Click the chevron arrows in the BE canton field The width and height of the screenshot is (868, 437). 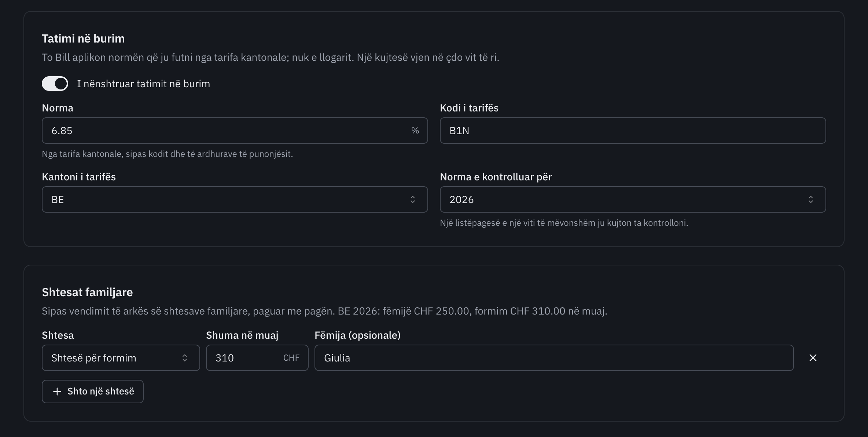point(413,199)
